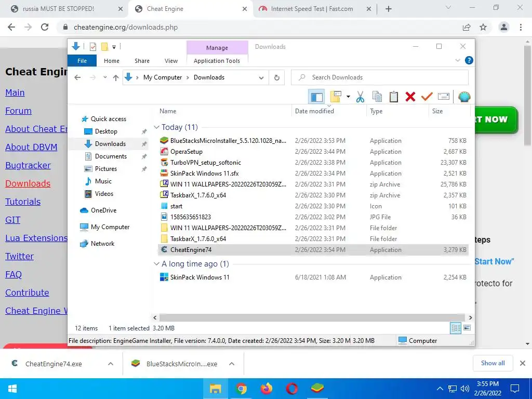Select Videos in navigation pane

pyautogui.click(x=104, y=194)
